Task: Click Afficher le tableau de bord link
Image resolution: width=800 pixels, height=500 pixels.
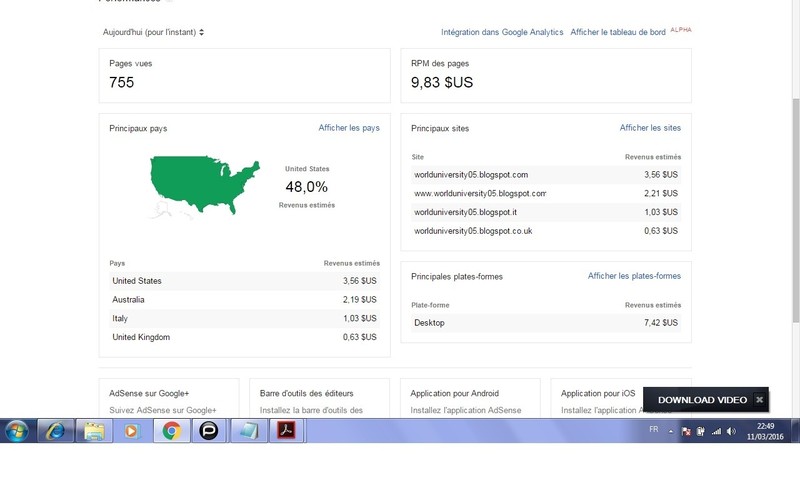Action: 618,32
